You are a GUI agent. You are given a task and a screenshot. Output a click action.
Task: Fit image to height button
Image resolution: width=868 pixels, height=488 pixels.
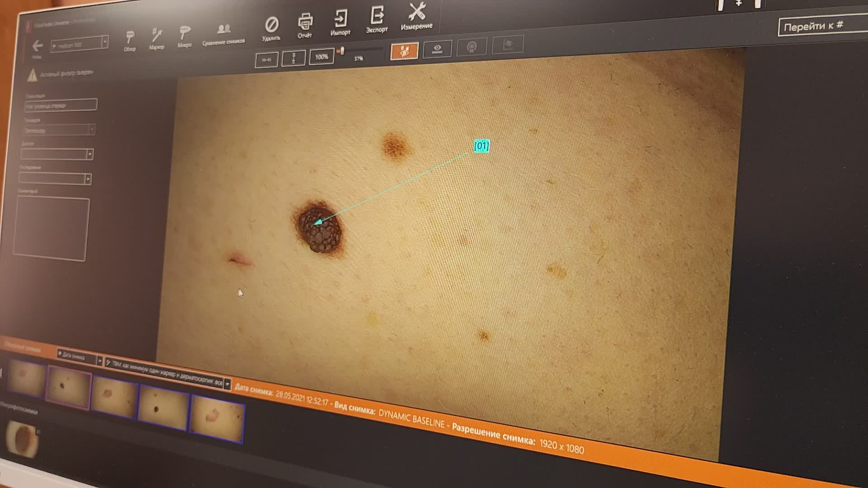[x=293, y=58]
